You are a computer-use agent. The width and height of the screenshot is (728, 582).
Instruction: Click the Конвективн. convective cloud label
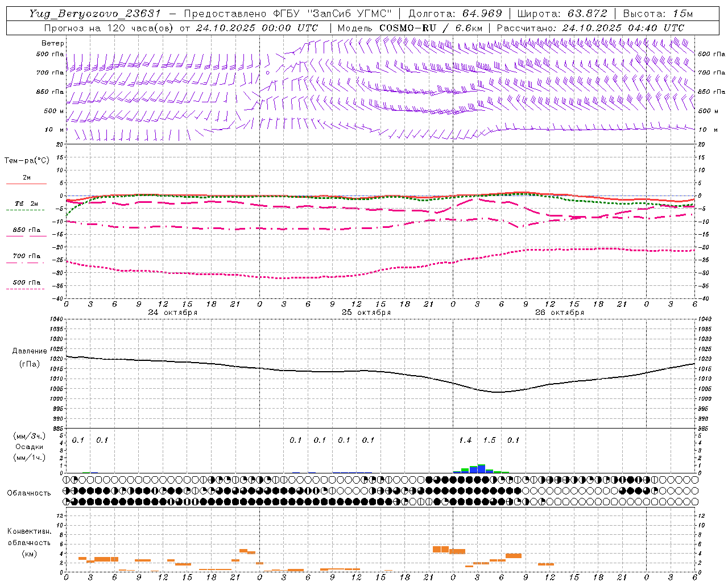(30, 531)
